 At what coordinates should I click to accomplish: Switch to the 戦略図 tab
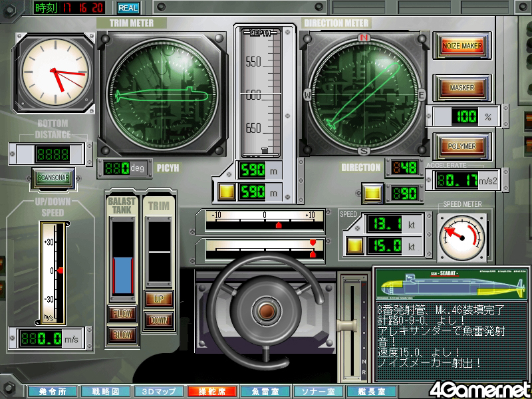tap(105, 392)
